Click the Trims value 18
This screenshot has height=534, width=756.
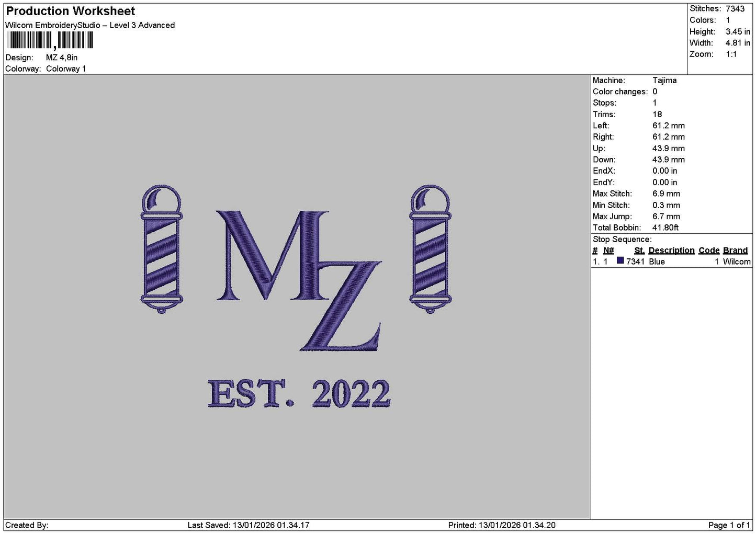click(657, 115)
